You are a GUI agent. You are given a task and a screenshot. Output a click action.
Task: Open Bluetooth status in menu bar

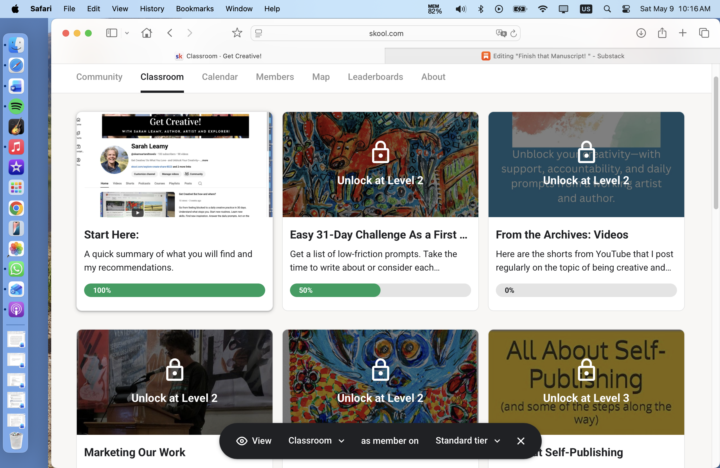click(x=481, y=9)
